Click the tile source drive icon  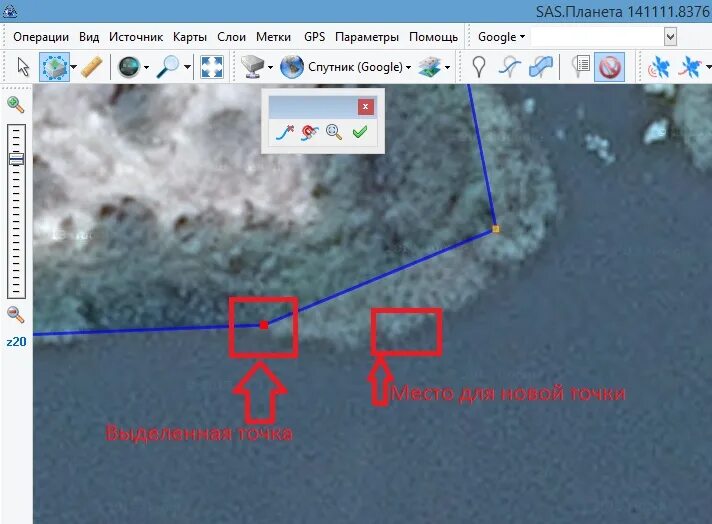[252, 67]
